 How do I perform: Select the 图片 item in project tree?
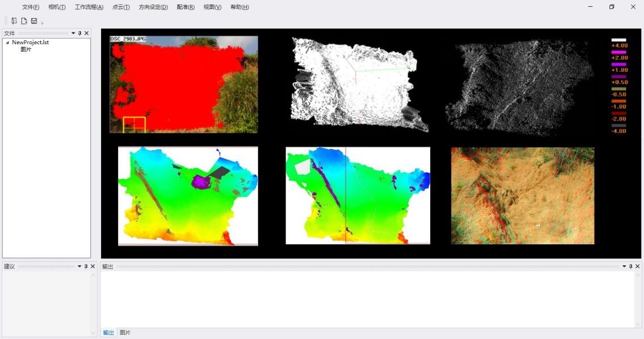[x=26, y=50]
